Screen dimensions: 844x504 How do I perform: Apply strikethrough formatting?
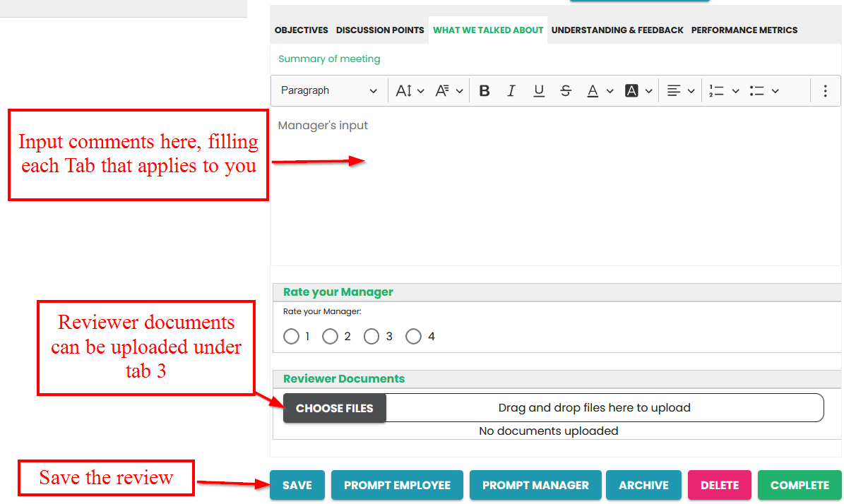click(x=566, y=91)
